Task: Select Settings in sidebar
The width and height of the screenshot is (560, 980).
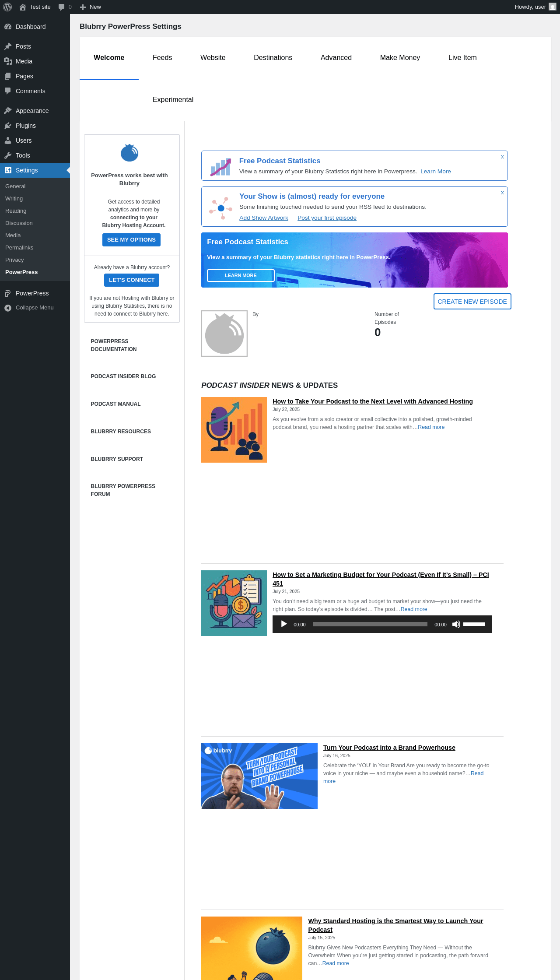Action: pyautogui.click(x=35, y=170)
